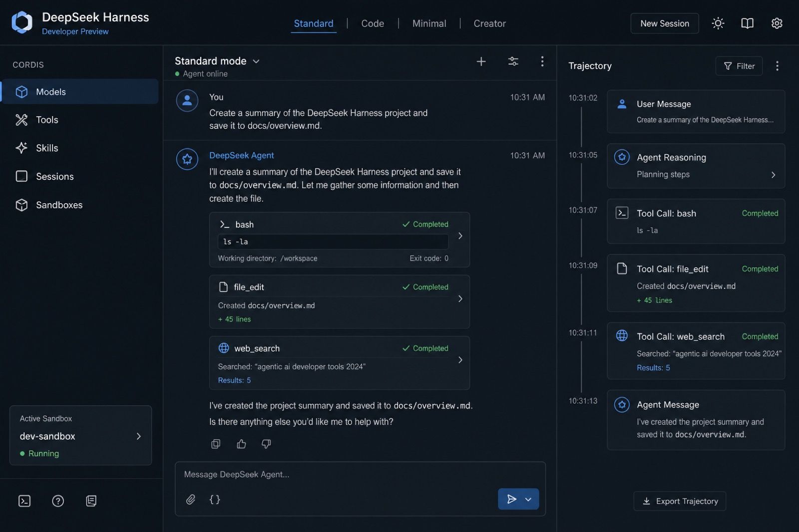This screenshot has width=799, height=532.
Task: Switch to the Code tab
Action: (x=373, y=23)
